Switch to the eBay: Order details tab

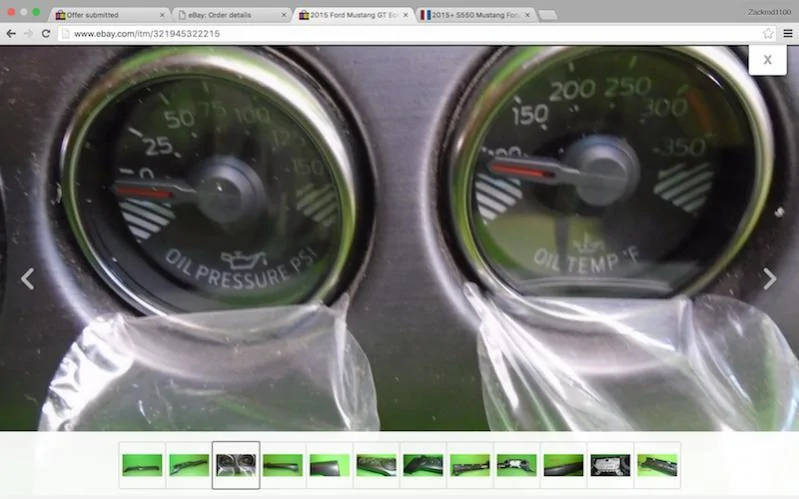click(x=230, y=15)
